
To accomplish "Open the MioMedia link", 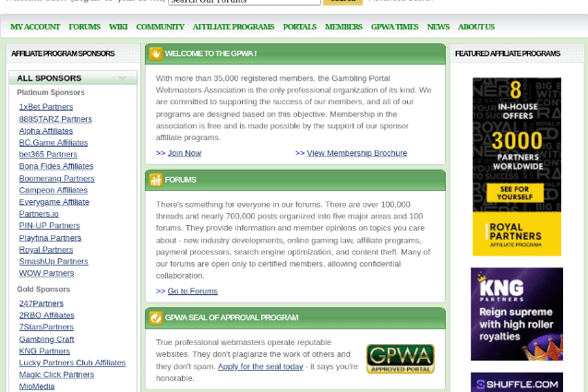I will 37,386.
